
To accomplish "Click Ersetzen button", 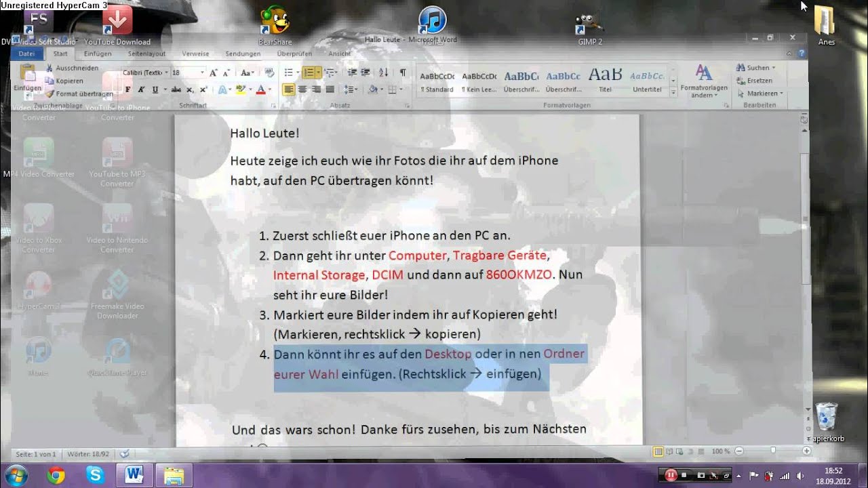I will tap(754, 81).
